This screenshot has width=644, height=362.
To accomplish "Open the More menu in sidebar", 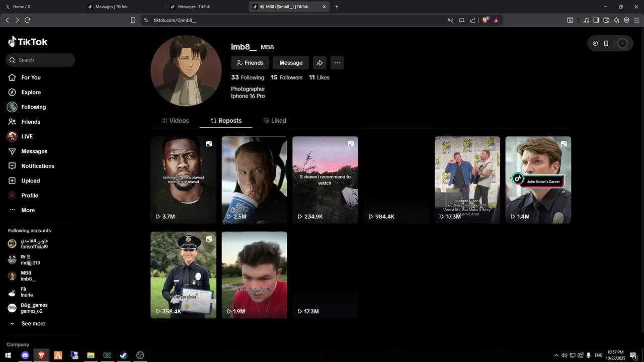I will click(x=22, y=210).
